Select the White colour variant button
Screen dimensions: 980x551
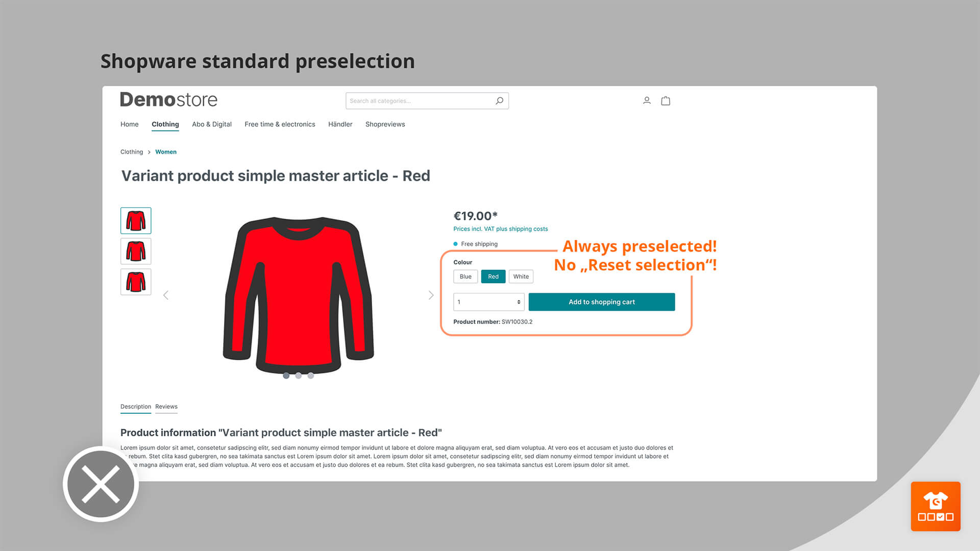pos(521,276)
